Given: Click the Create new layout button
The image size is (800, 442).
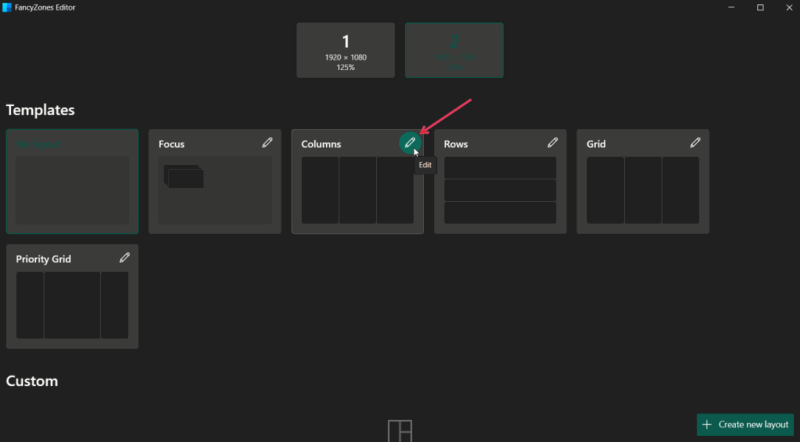Looking at the screenshot, I should click(x=745, y=424).
